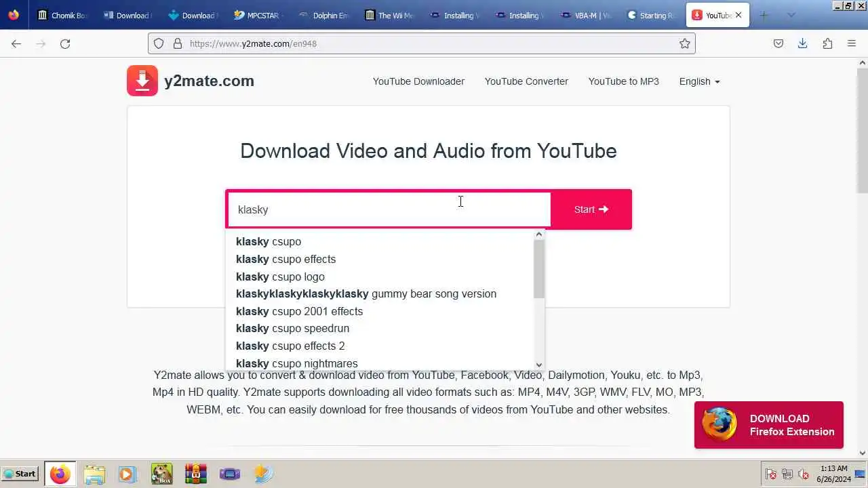Open the Firefox downloads panel
Image resolution: width=868 pixels, height=488 pixels.
803,43
